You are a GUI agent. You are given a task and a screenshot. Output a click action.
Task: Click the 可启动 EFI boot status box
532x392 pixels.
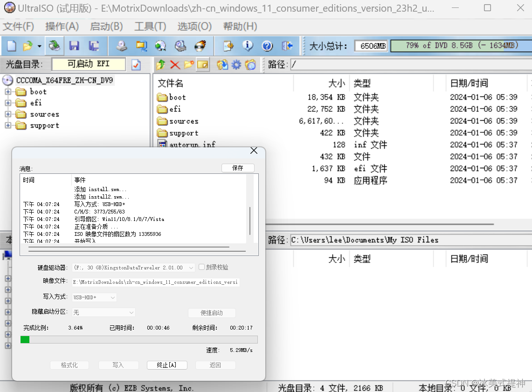click(x=89, y=64)
